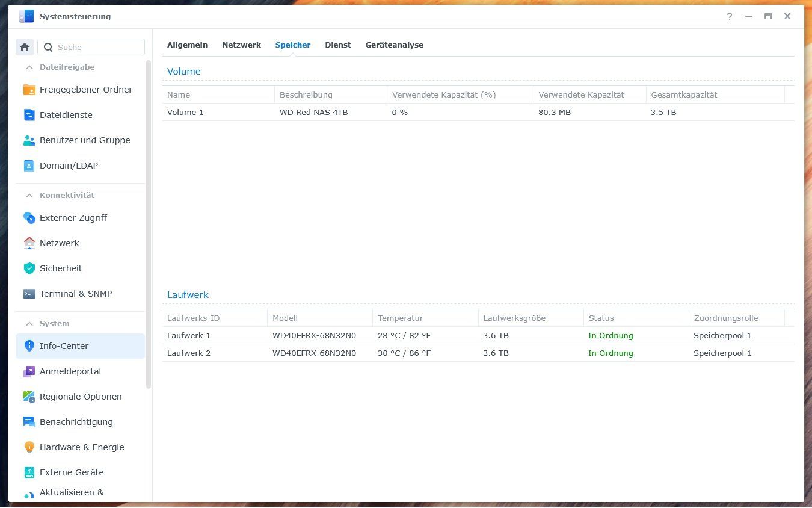
Task: Open Benachrichtigung icon
Action: click(x=29, y=422)
